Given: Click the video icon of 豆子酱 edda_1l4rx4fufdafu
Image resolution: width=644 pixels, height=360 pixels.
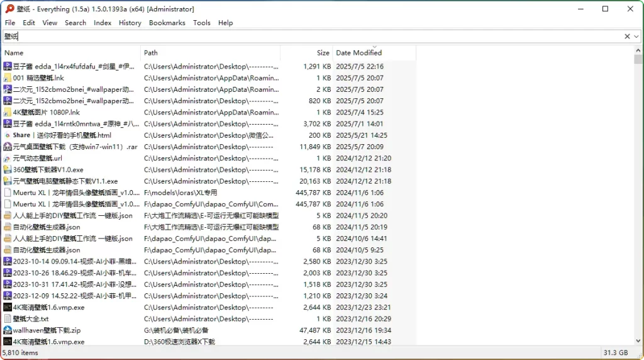Looking at the screenshot, I should (x=7, y=66).
